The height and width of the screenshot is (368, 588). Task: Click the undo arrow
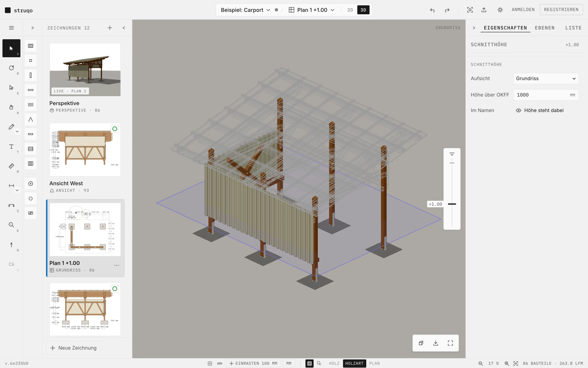coord(432,10)
